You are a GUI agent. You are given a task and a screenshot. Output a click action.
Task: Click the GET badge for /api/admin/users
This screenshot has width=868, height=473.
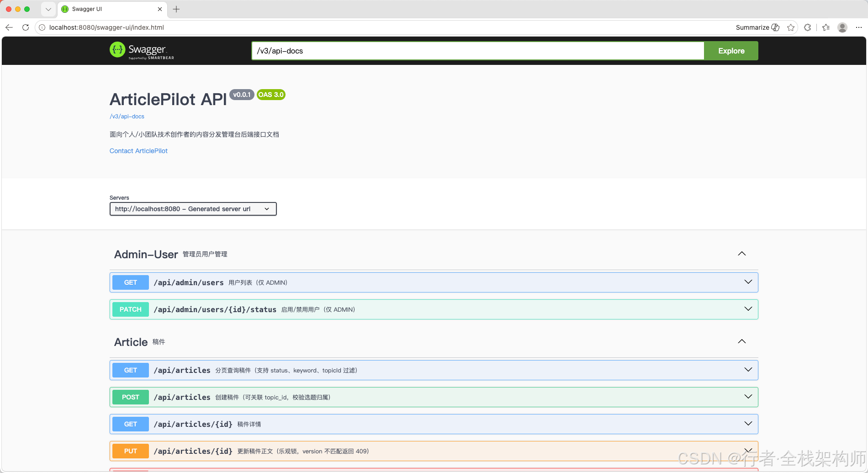[x=131, y=282]
